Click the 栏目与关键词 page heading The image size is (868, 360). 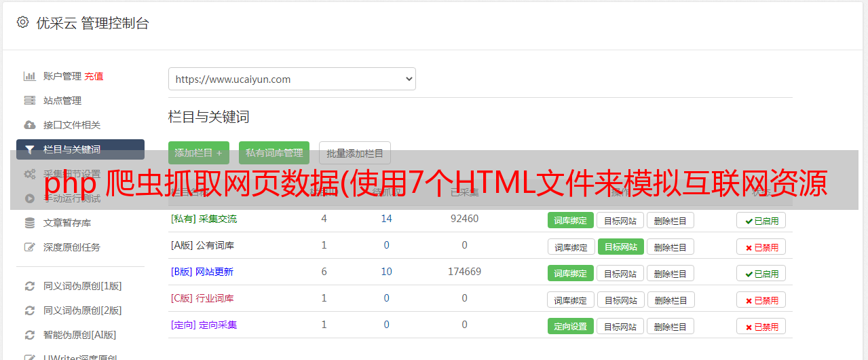coord(208,117)
